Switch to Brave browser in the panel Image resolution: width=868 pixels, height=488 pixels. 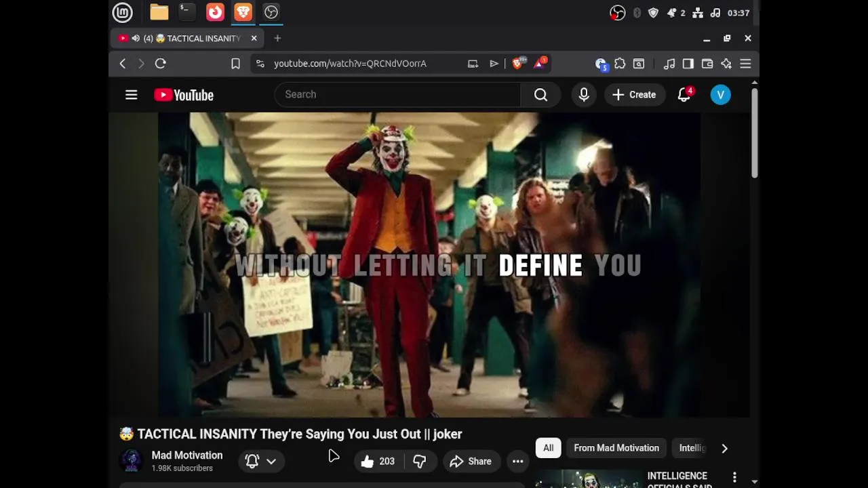pyautogui.click(x=243, y=12)
